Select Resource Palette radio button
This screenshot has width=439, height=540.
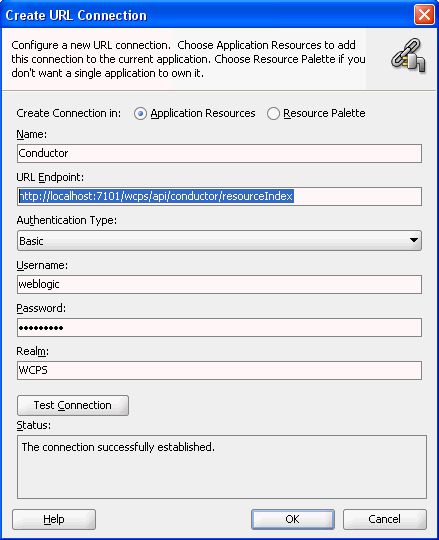(273, 114)
